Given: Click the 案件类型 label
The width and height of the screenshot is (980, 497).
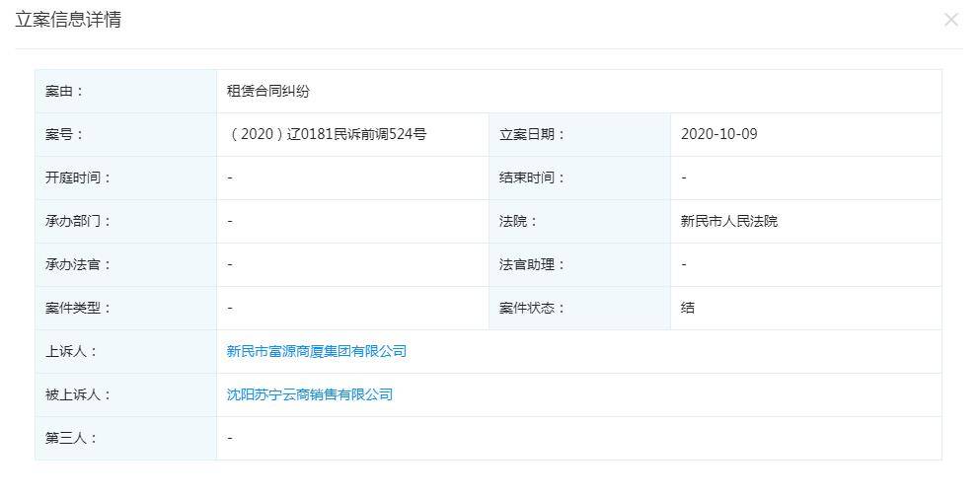Looking at the screenshot, I should pos(78,308).
